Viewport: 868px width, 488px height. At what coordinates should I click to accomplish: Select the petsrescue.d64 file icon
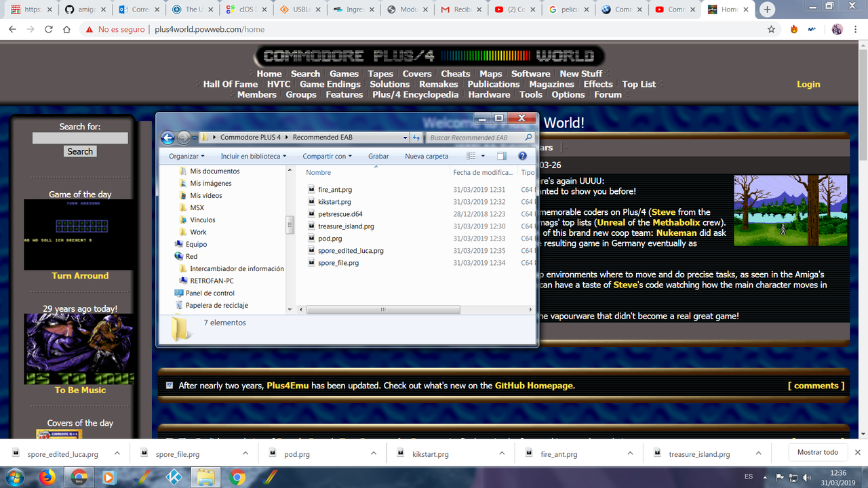point(311,214)
